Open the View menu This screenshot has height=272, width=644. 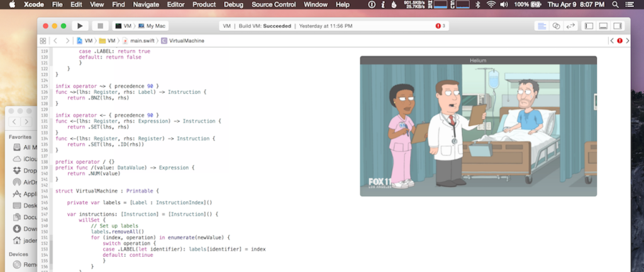coord(97,4)
